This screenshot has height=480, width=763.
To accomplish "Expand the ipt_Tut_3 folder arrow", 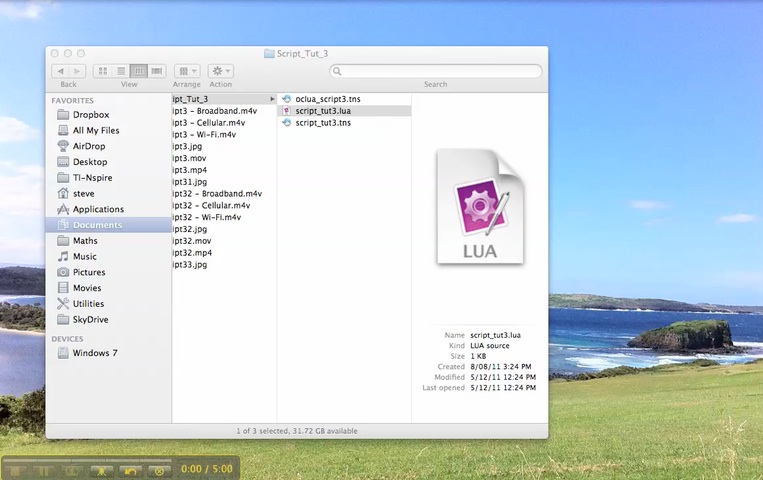I will (272, 99).
